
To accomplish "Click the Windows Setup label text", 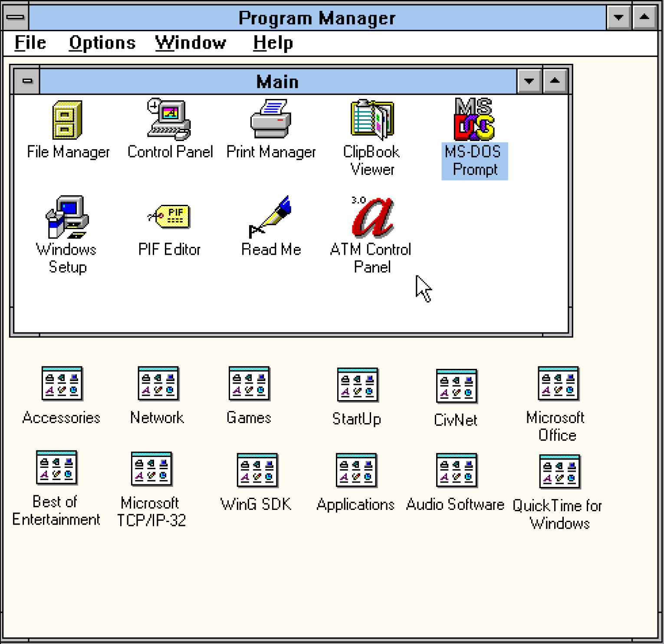I will pos(67,258).
